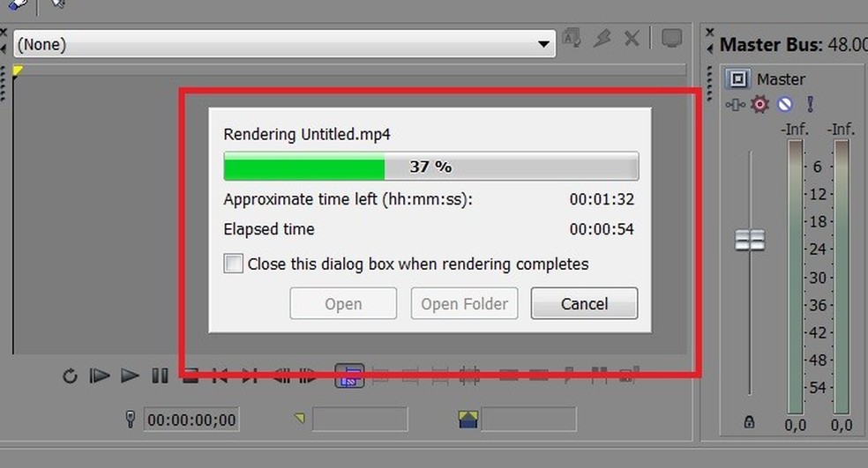The width and height of the screenshot is (868, 468).
Task: Toggle the Master fader lock icon
Action: click(749, 422)
